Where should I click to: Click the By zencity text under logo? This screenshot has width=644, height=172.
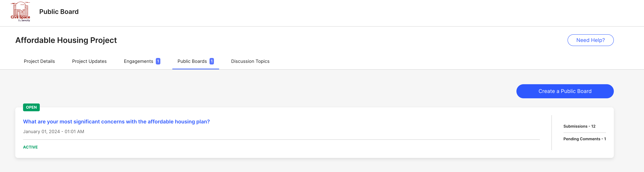[24, 20]
